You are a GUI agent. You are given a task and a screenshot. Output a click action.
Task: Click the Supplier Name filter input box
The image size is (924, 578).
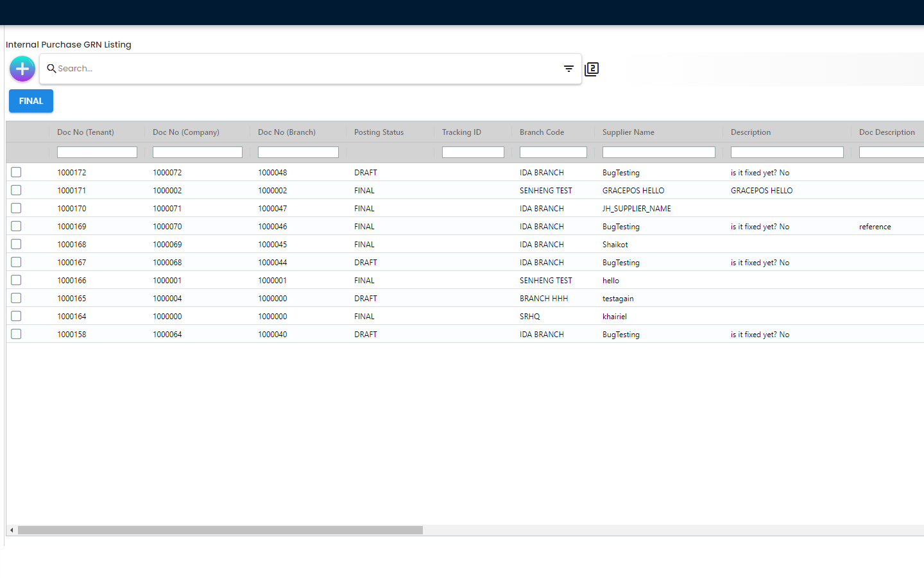[x=658, y=152]
